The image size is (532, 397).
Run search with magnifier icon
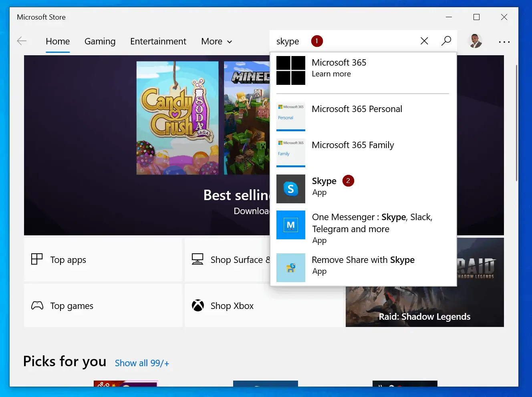[446, 41]
